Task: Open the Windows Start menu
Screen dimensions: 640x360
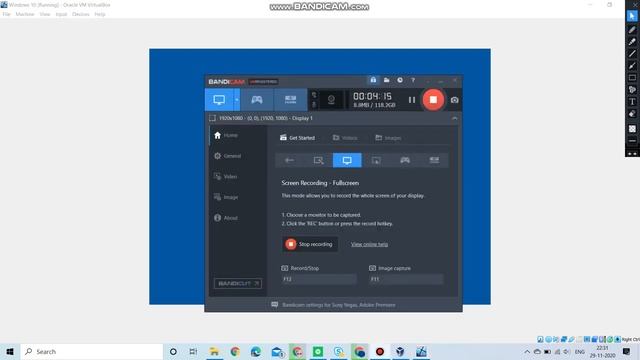Action: tap(10, 351)
